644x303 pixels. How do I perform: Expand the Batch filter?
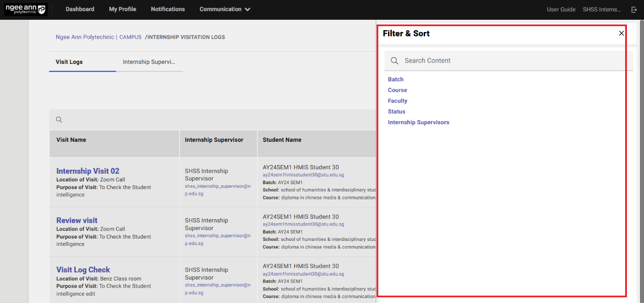396,79
